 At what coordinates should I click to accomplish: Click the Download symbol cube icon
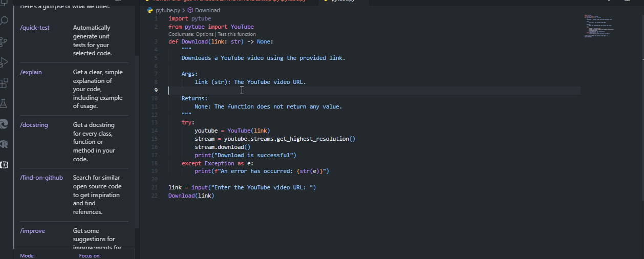(190, 10)
